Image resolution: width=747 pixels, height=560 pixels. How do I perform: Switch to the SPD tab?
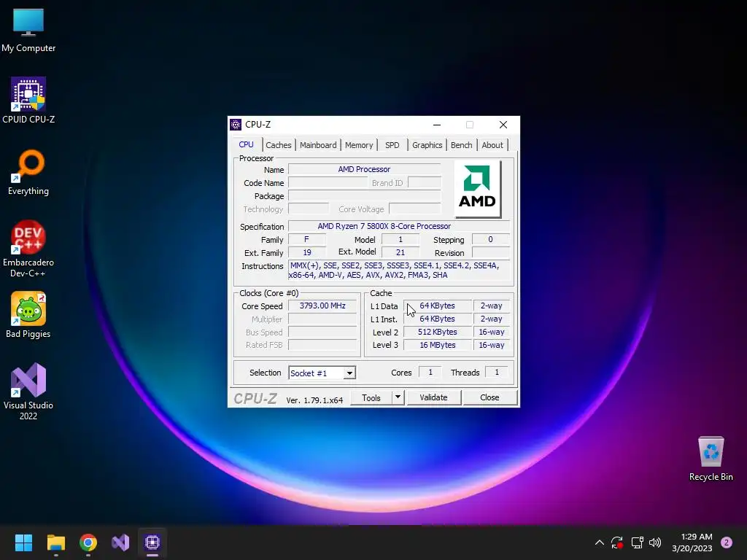pyautogui.click(x=392, y=145)
